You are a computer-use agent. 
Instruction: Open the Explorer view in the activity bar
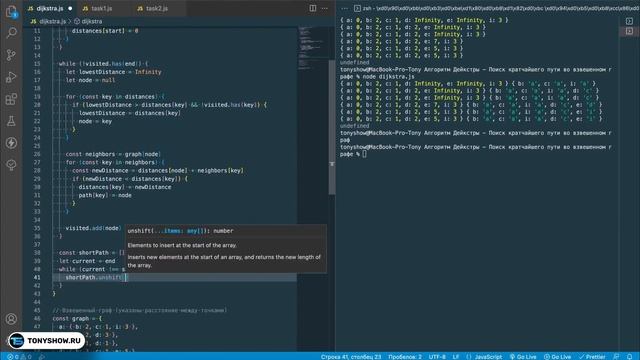pyautogui.click(x=11, y=11)
